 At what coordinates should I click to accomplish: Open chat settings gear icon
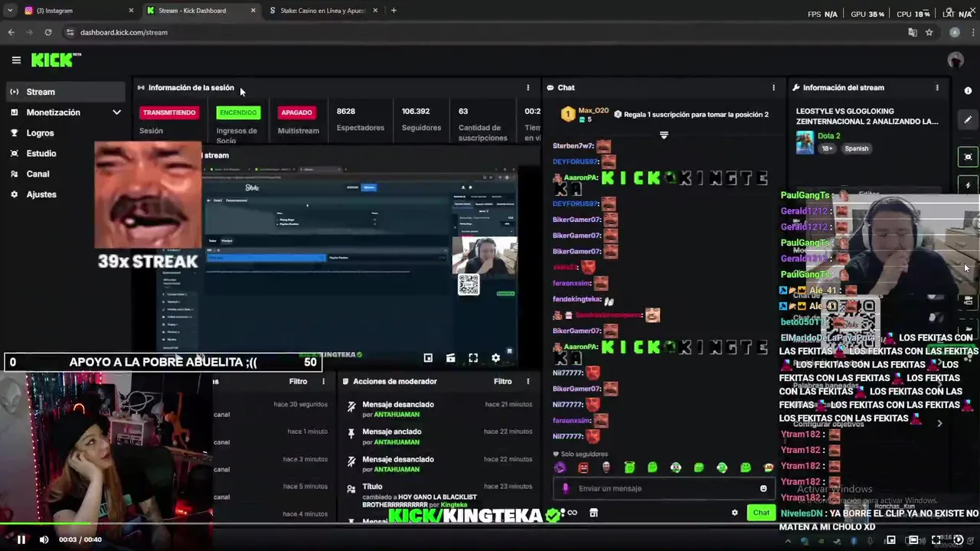tap(735, 513)
